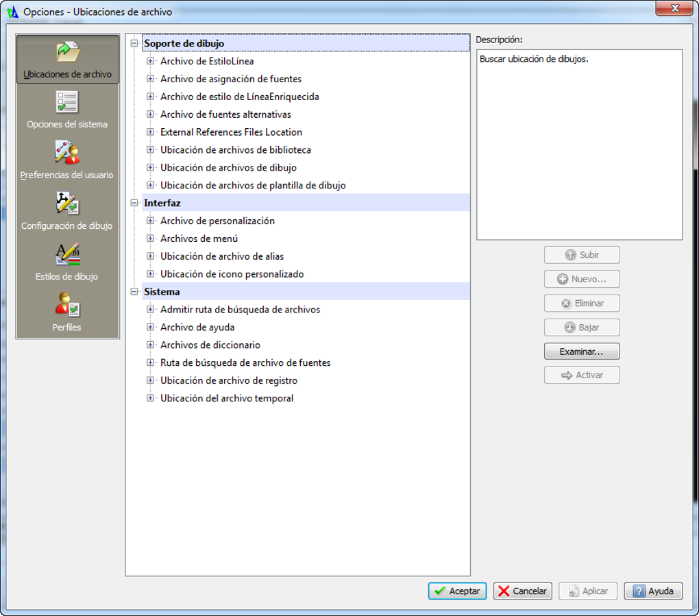This screenshot has width=699, height=616.
Task: Click the Subir button
Action: (582, 255)
